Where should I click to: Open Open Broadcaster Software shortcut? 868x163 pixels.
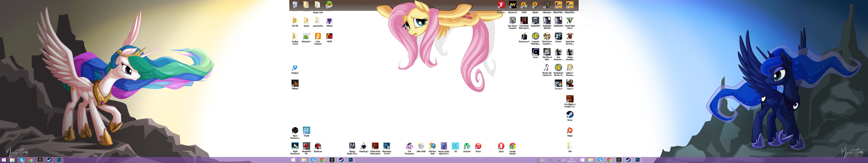point(295,131)
